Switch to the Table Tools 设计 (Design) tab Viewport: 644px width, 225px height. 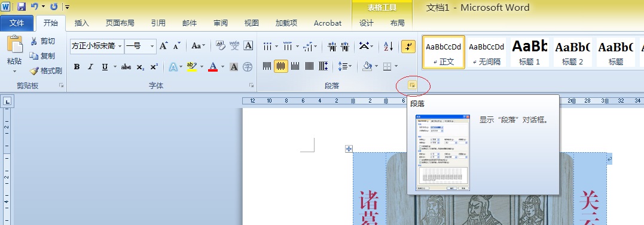coord(367,23)
